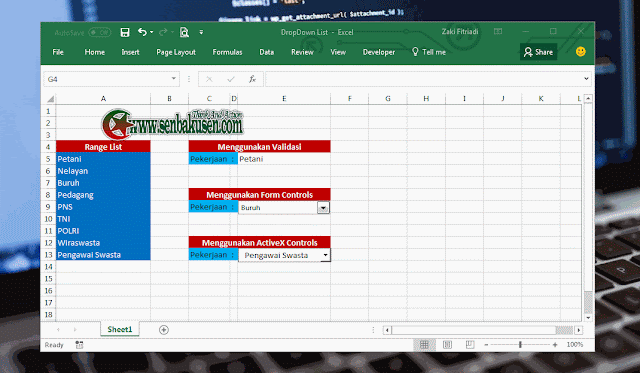Screen dimensions: 640x373
Task: Open the Formulas tab
Action: [227, 52]
